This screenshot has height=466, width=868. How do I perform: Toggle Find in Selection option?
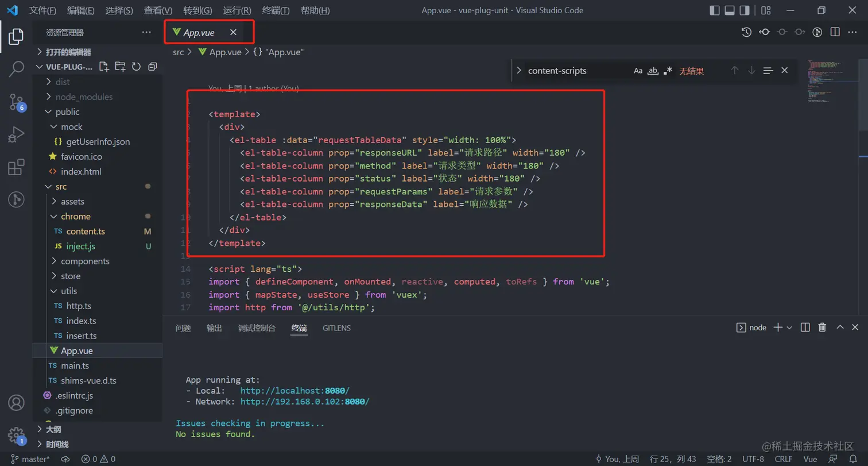(768, 70)
